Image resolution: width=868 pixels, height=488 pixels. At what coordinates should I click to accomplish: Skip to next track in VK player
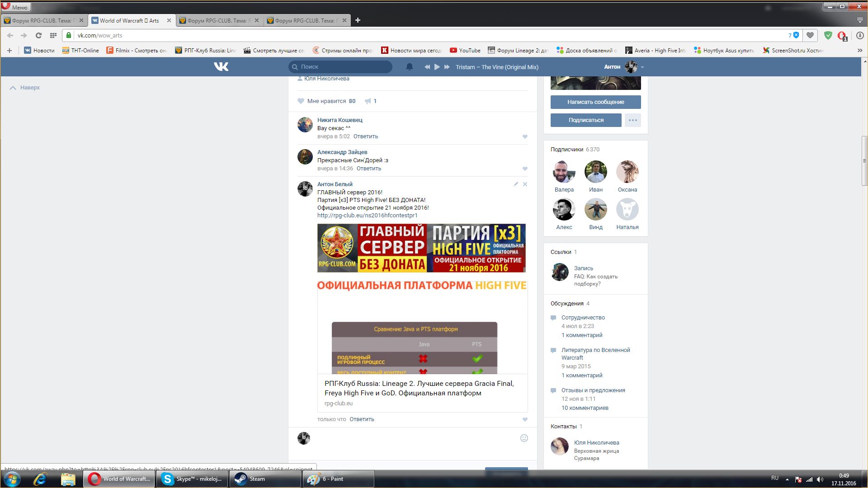447,67
